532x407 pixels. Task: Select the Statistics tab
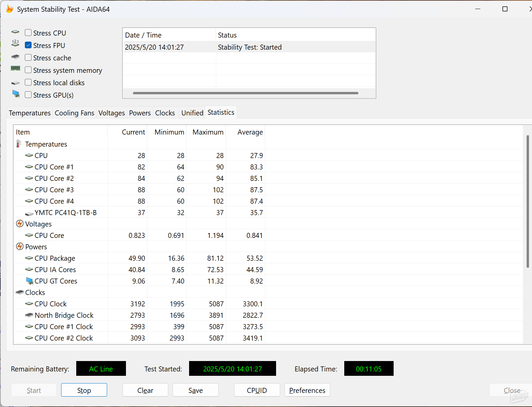221,112
